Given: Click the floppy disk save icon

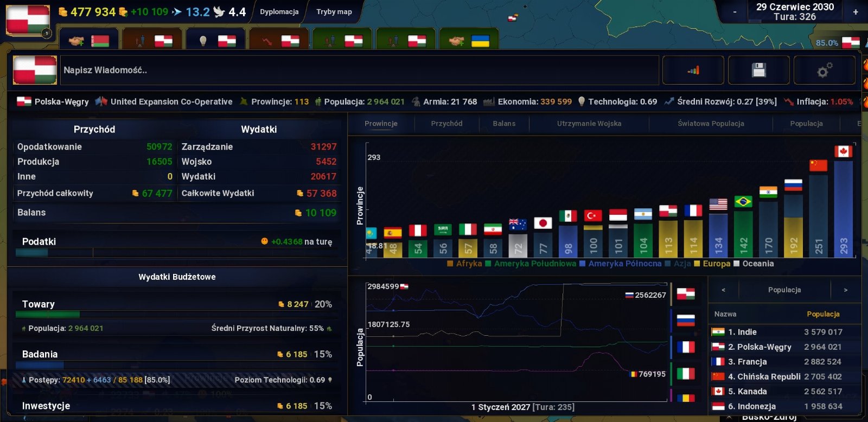Looking at the screenshot, I should click(758, 70).
